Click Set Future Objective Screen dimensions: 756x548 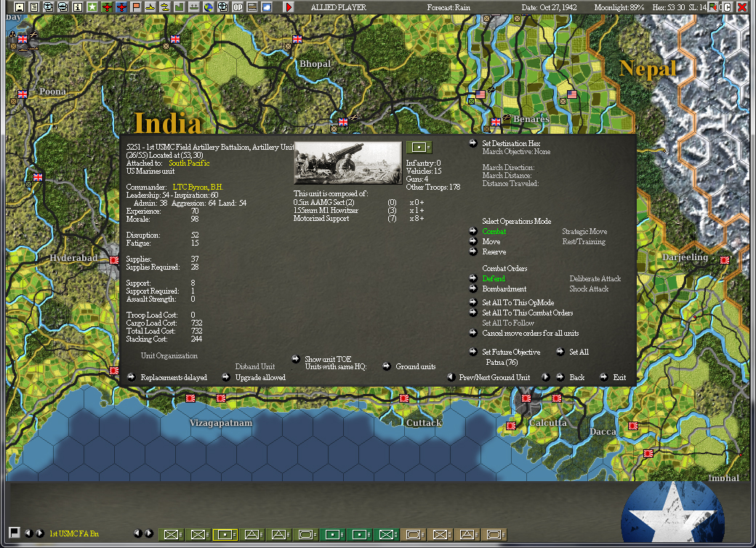point(511,352)
